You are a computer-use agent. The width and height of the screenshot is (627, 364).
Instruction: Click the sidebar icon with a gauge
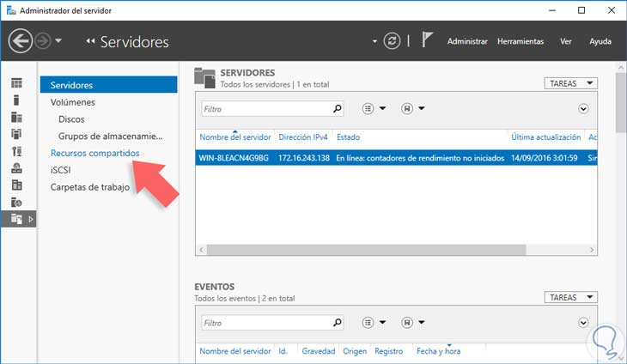(x=16, y=168)
